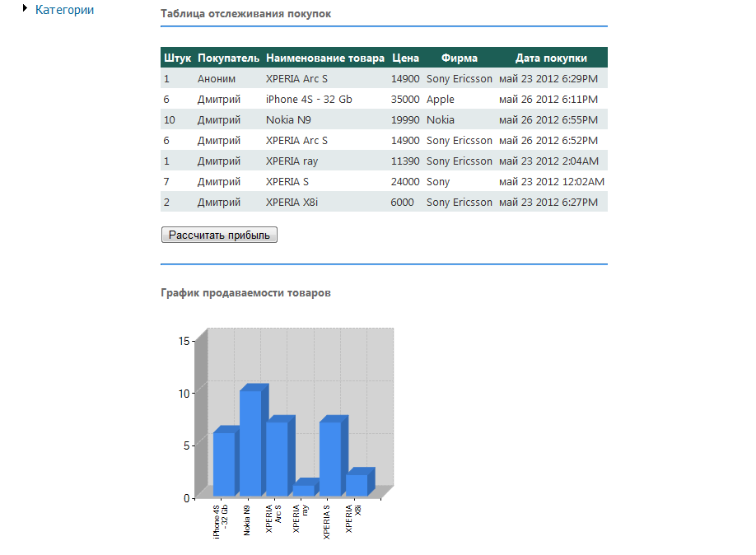
Task: Click the май 26 2012 6:52PM date
Action: [548, 140]
